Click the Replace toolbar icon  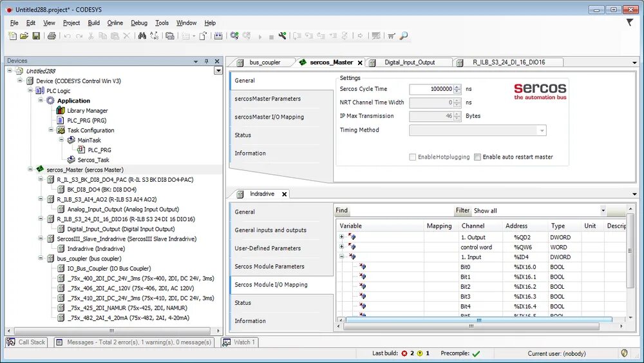click(155, 36)
